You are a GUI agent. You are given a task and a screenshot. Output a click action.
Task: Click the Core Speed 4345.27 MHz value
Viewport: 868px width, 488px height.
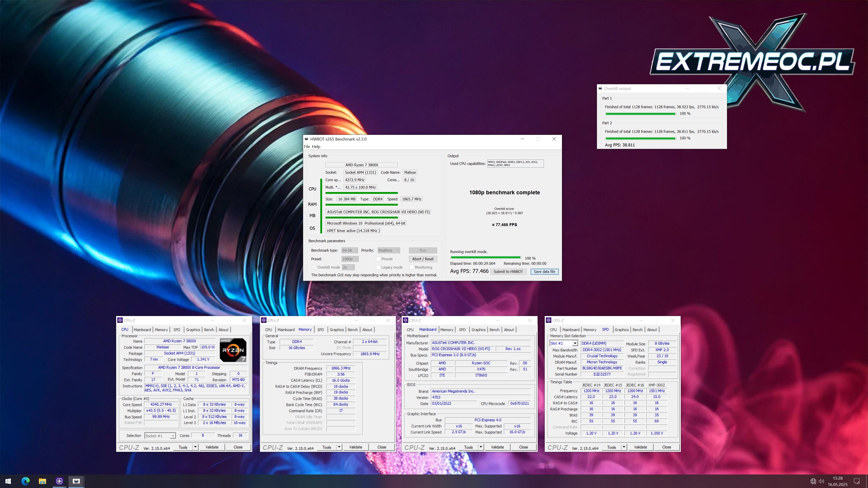coord(161,404)
